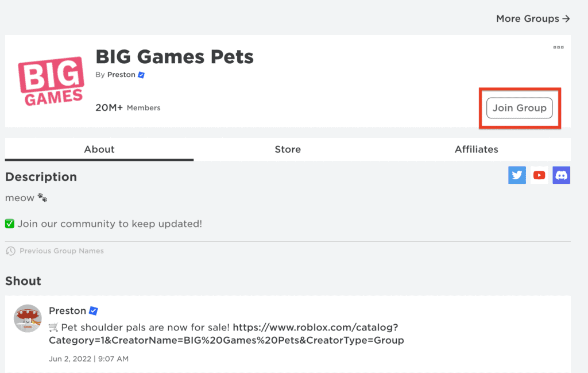
Task: Switch to the Store tab
Action: point(288,149)
